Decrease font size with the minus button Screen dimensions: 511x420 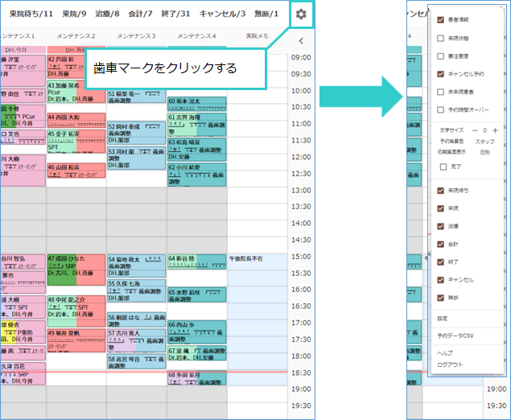(x=485, y=130)
